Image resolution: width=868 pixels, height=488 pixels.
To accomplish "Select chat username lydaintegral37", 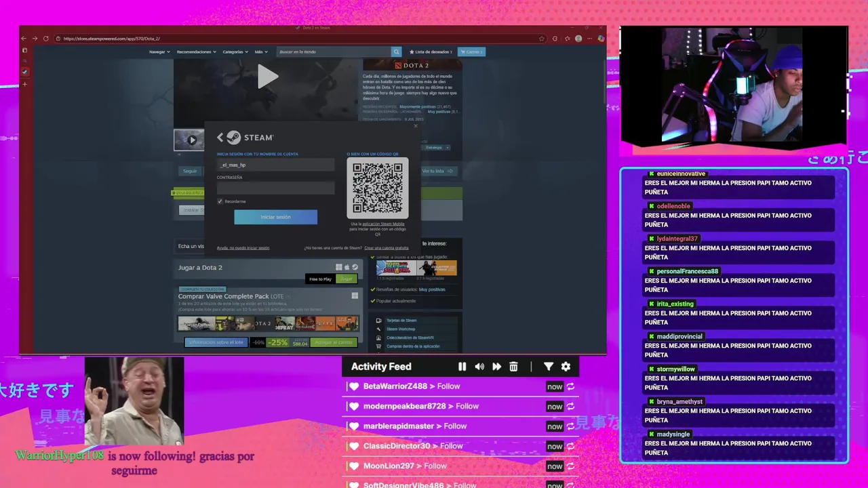I will [x=677, y=239].
